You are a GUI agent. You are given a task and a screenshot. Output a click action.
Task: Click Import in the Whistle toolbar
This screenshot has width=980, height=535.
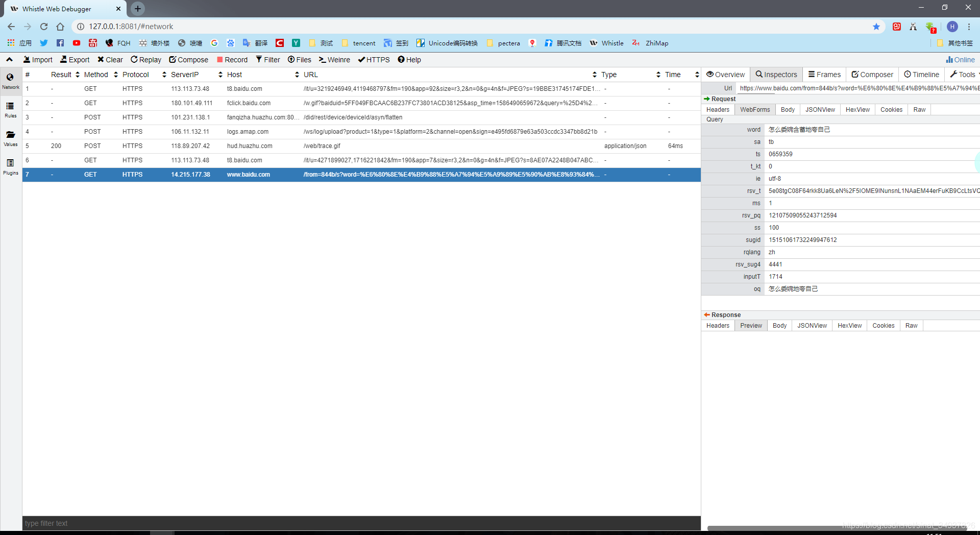click(x=38, y=60)
